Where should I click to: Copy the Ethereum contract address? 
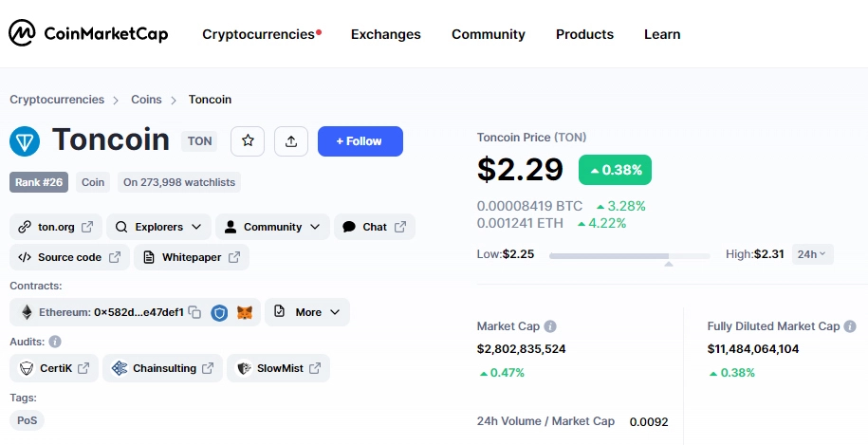[x=194, y=312]
